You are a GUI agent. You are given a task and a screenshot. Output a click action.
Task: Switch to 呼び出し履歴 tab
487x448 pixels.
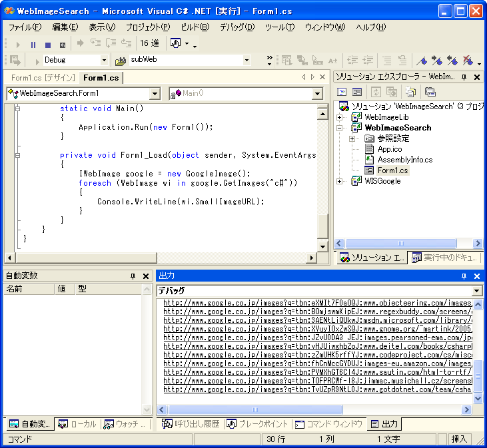coord(191,424)
